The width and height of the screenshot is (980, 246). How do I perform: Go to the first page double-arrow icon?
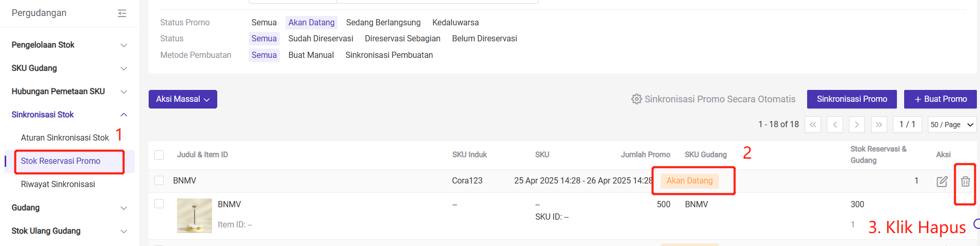coord(813,125)
